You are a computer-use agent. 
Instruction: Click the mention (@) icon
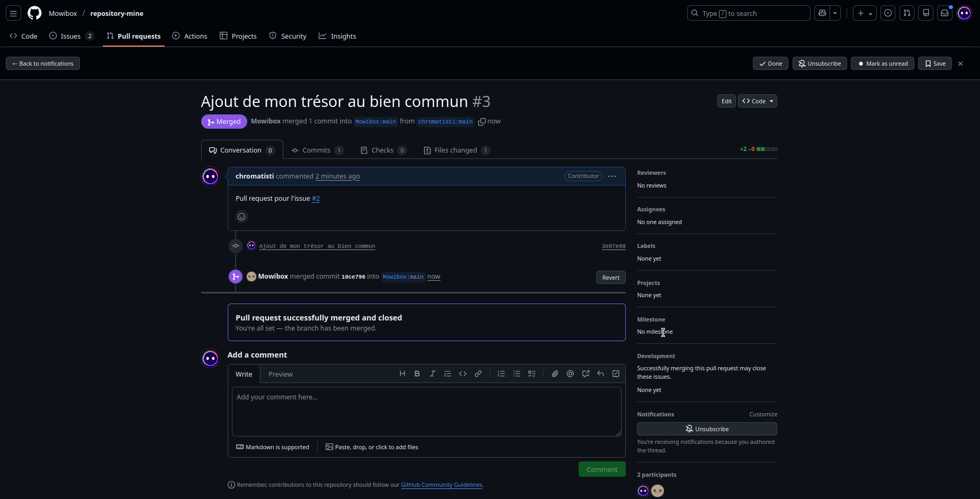[x=570, y=374]
